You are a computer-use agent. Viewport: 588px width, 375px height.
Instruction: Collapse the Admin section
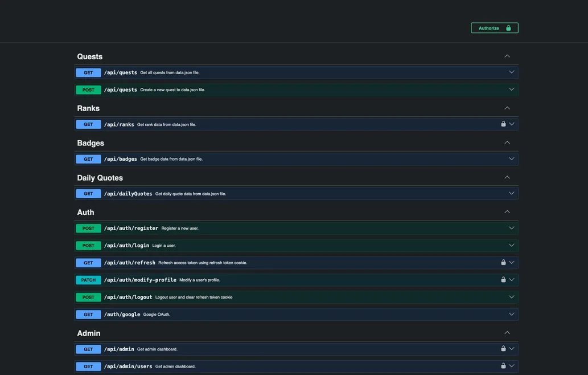click(x=507, y=333)
